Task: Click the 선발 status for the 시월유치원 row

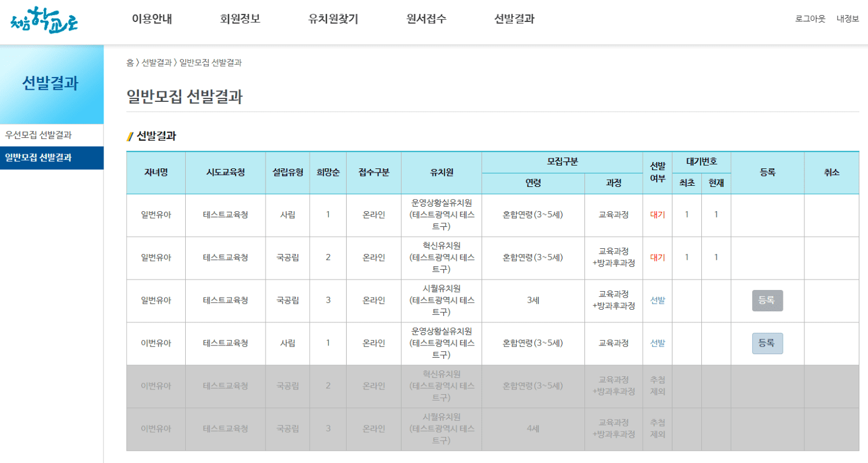Action: [658, 300]
